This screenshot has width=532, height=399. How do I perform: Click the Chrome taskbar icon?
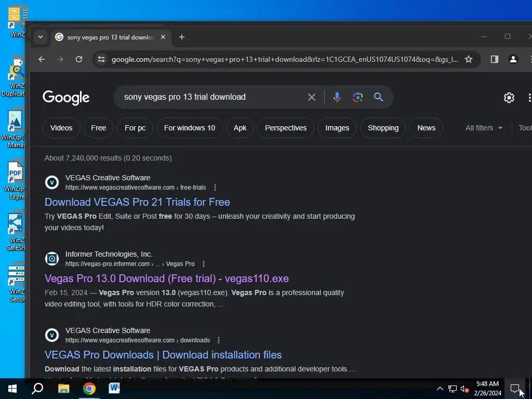pos(89,389)
